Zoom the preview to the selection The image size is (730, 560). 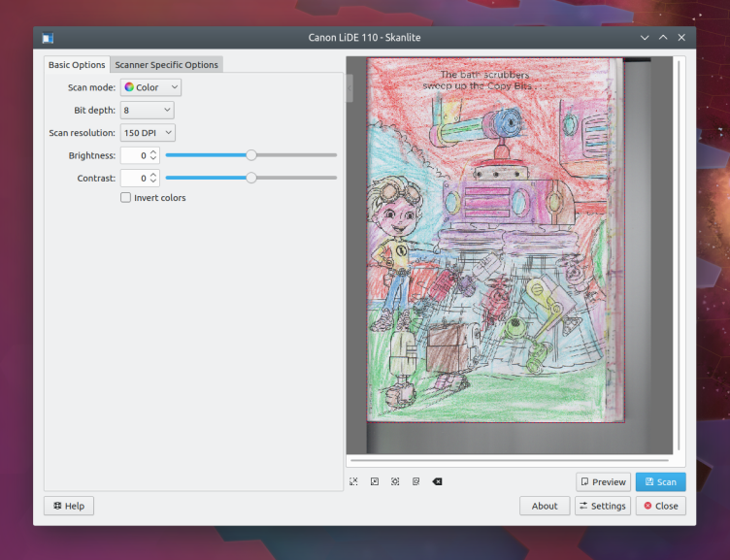[395, 481]
